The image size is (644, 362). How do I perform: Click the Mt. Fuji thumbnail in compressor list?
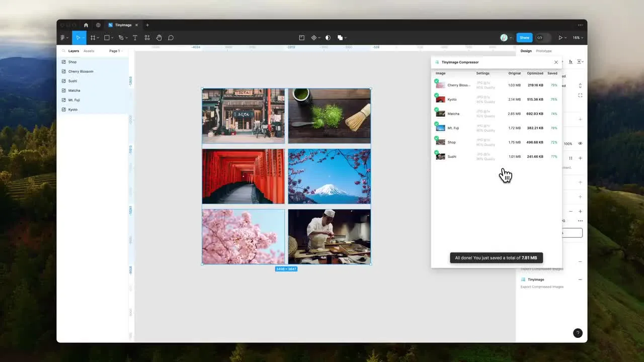tap(440, 128)
